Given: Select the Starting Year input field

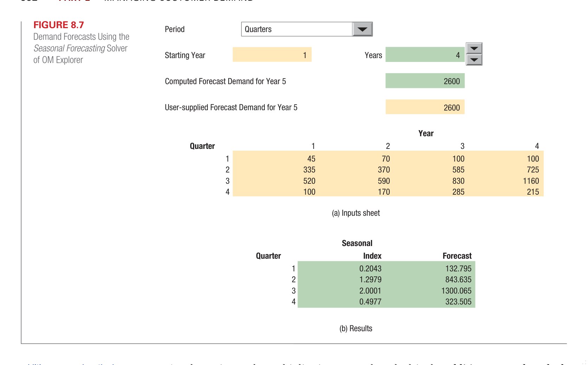Looking at the screenshot, I should click(272, 55).
